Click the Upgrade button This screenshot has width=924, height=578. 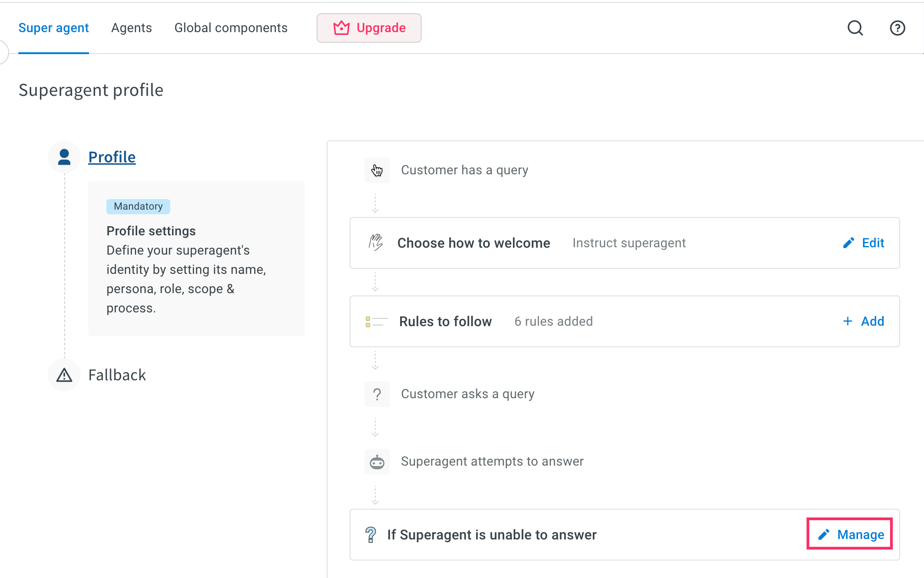coord(369,28)
